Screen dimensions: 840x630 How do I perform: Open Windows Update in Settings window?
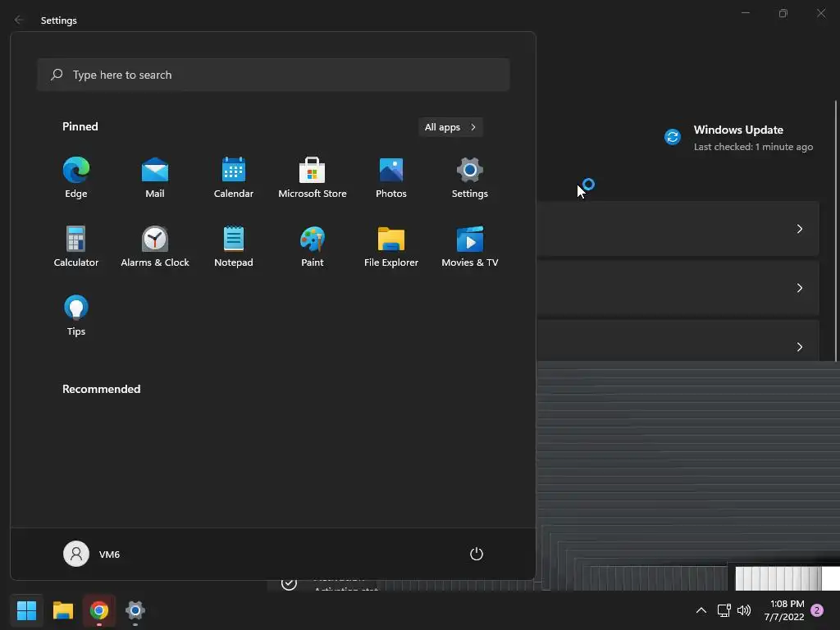coord(738,137)
